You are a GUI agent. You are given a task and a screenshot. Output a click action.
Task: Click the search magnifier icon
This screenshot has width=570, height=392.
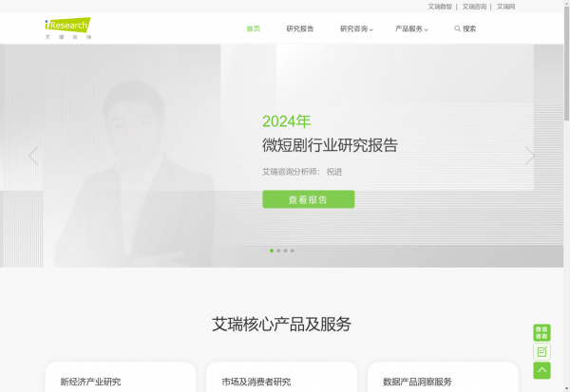[x=457, y=28]
